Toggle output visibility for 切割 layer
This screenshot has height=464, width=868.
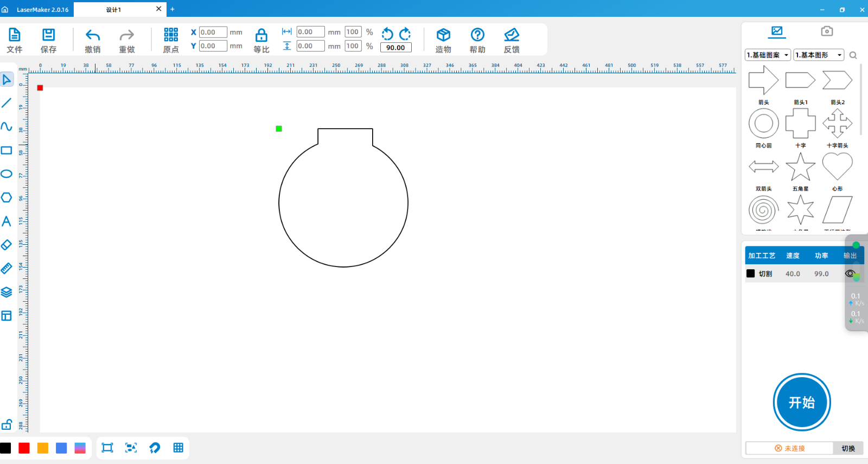850,274
